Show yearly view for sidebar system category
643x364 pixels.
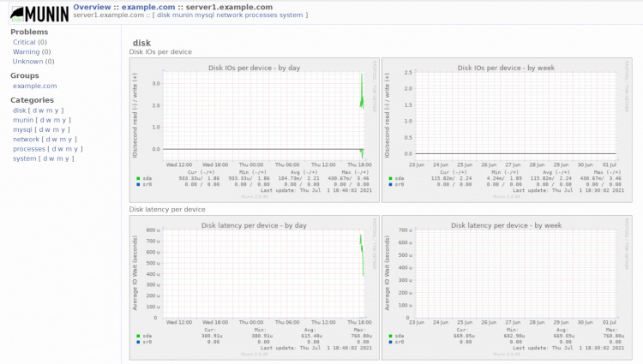tap(68, 158)
